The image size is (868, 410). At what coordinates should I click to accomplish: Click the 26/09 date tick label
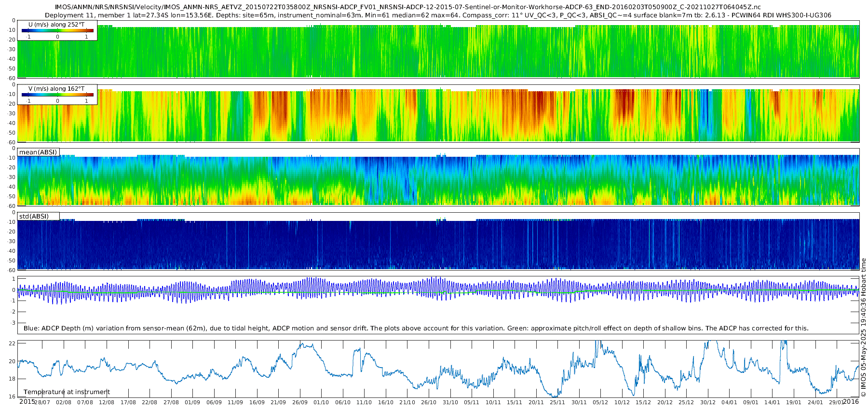[x=300, y=402]
